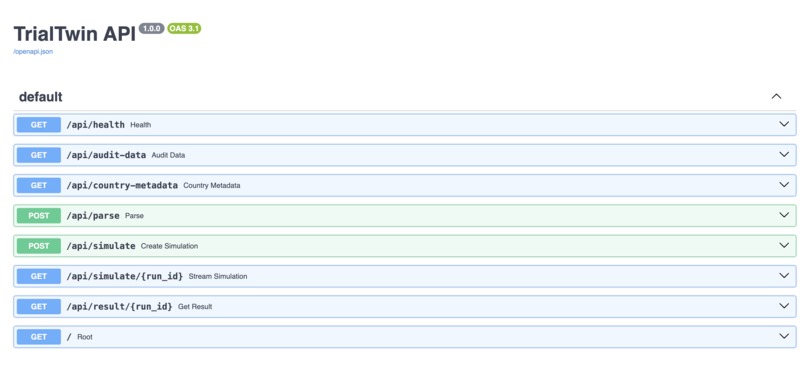The width and height of the screenshot is (806, 368).
Task: Click the "Create Simulation" summary label
Action: click(x=169, y=246)
